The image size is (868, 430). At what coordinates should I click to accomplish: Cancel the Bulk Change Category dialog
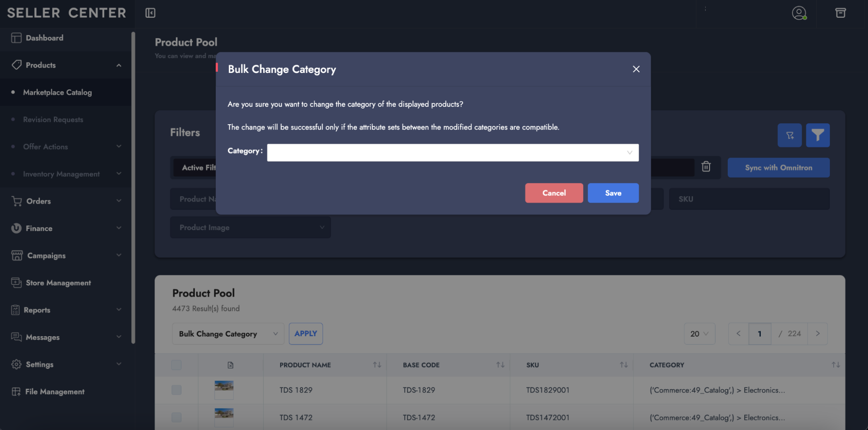(554, 193)
